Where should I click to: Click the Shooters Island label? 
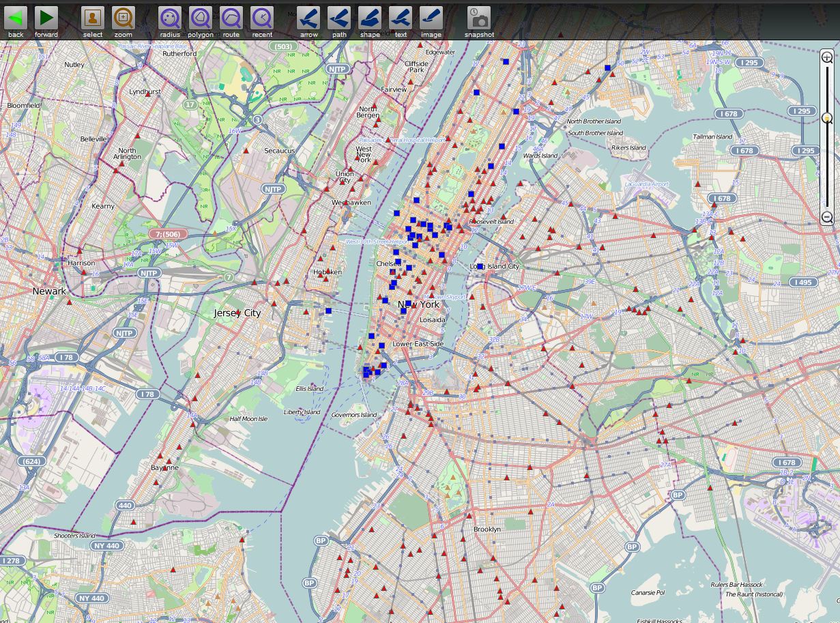click(74, 536)
